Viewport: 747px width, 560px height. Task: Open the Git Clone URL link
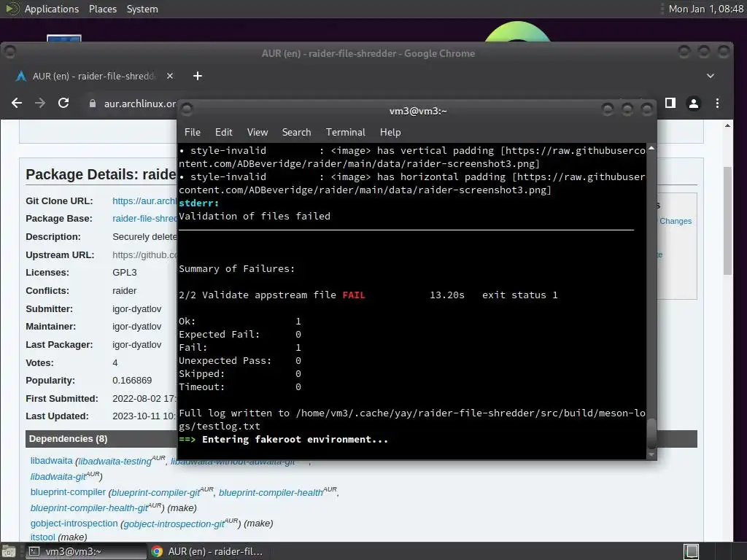tap(144, 201)
